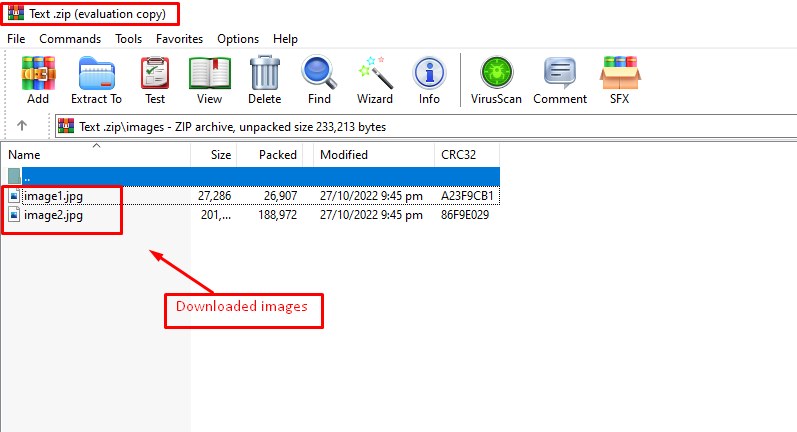The image size is (797, 432).
Task: Open the archive Comment tool
Action: (x=560, y=74)
